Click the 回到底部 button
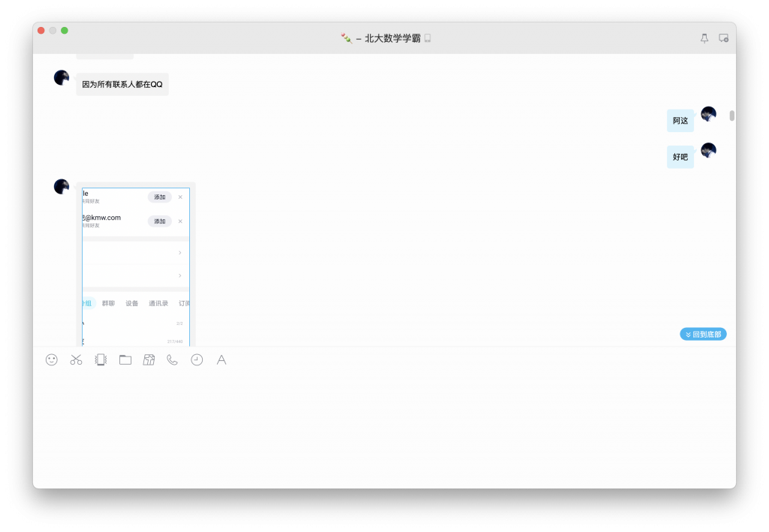769x532 pixels. pos(702,333)
